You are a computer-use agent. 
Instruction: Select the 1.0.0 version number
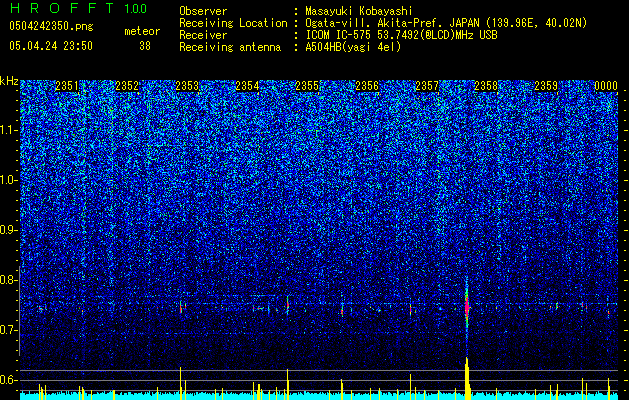click(136, 8)
